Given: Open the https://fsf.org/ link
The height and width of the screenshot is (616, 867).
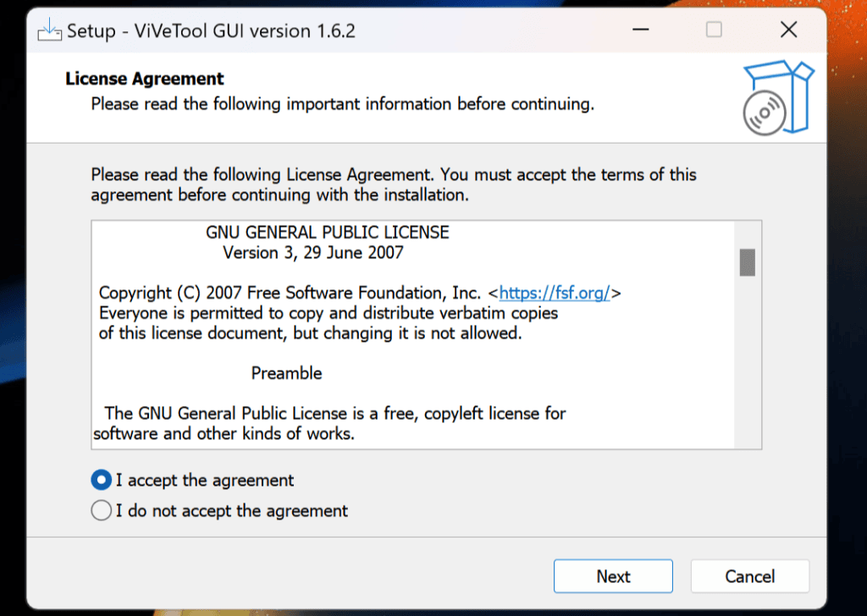Looking at the screenshot, I should coord(555,292).
